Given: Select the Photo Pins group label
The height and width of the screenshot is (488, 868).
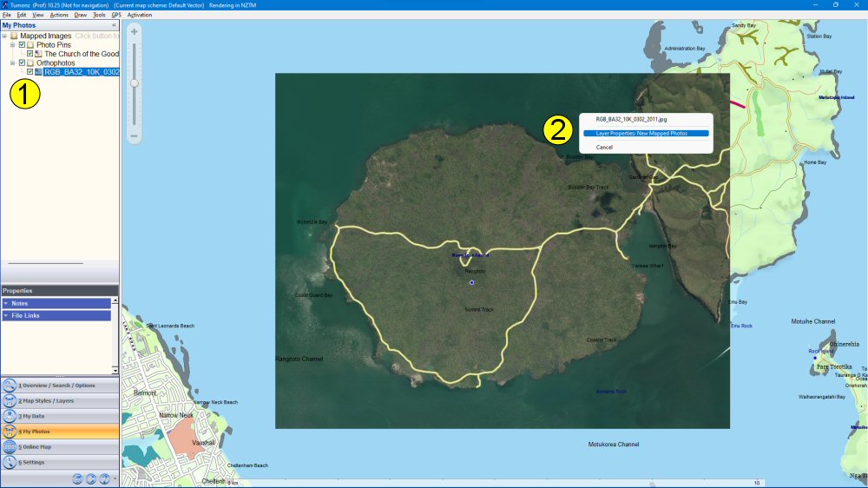Looking at the screenshot, I should [x=54, y=45].
